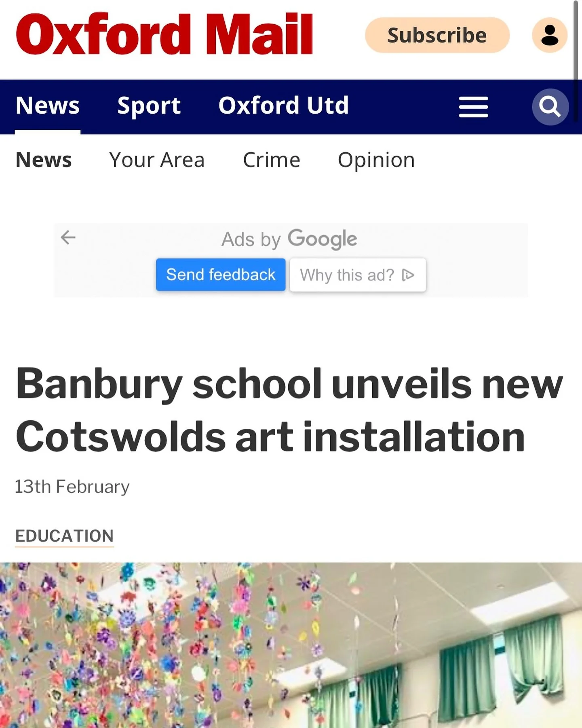
Task: Open the magnifying glass search
Action: (550, 107)
